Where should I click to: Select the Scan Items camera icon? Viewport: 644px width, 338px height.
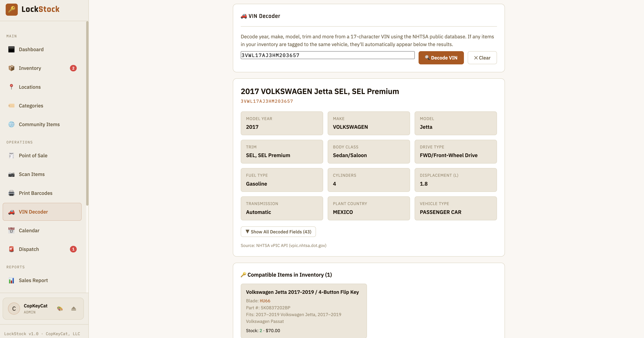(x=12, y=174)
